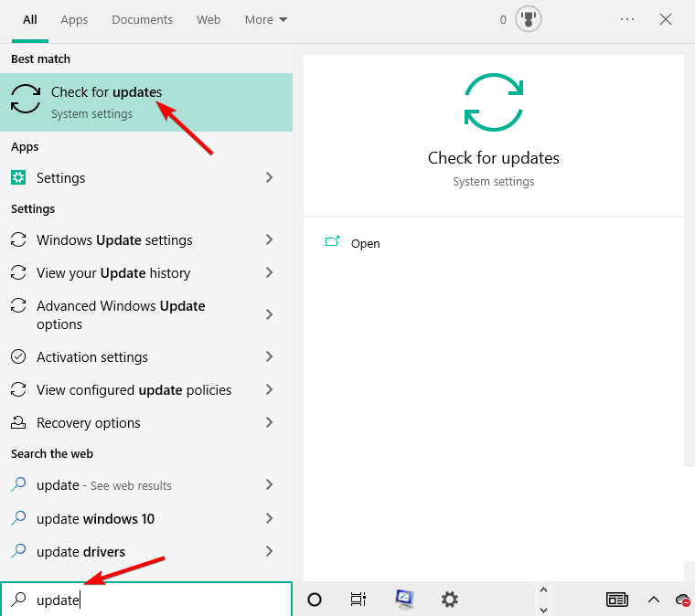Switch to the Apps tab
This screenshot has height=616, width=695.
tap(74, 20)
